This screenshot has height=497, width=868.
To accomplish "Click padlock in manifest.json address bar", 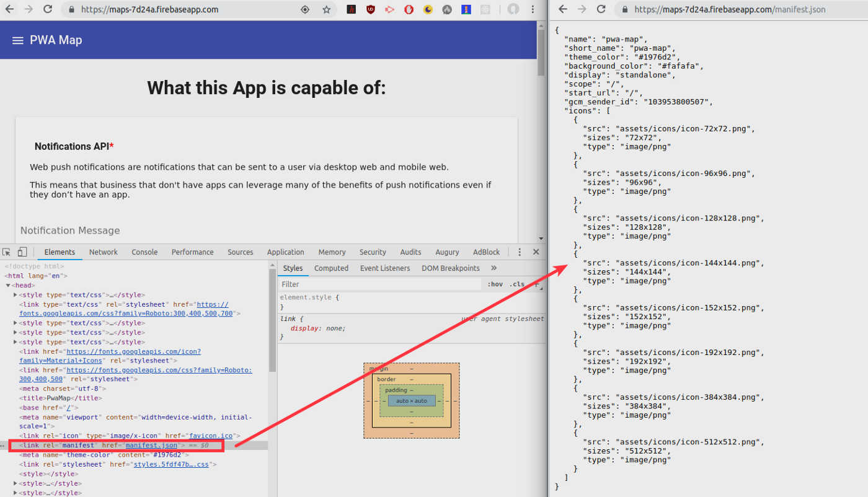I will click(625, 10).
